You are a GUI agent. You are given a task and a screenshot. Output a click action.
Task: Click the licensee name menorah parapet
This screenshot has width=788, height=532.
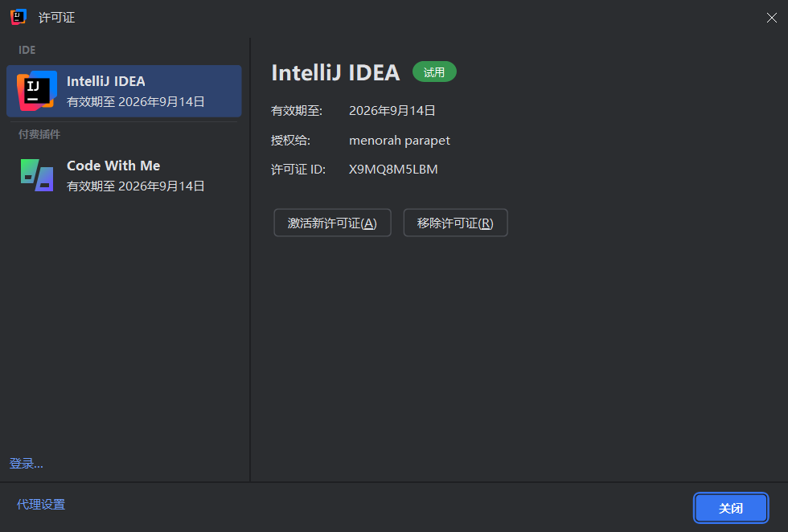pos(400,140)
